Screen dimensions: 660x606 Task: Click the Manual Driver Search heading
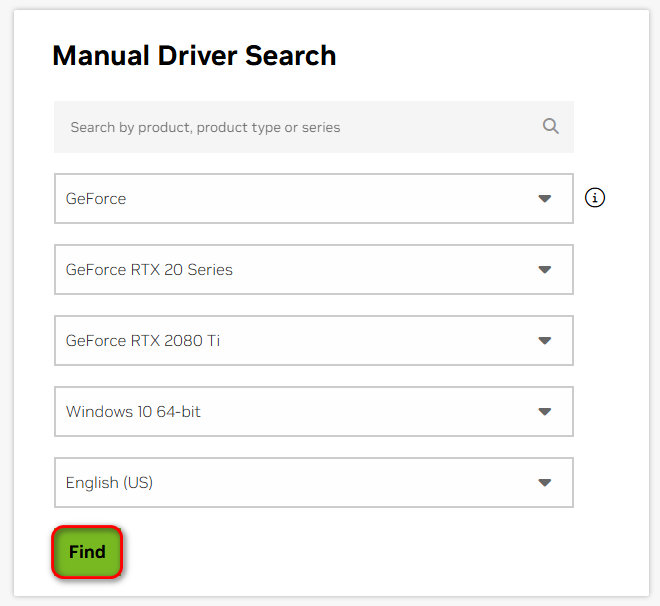(x=194, y=56)
